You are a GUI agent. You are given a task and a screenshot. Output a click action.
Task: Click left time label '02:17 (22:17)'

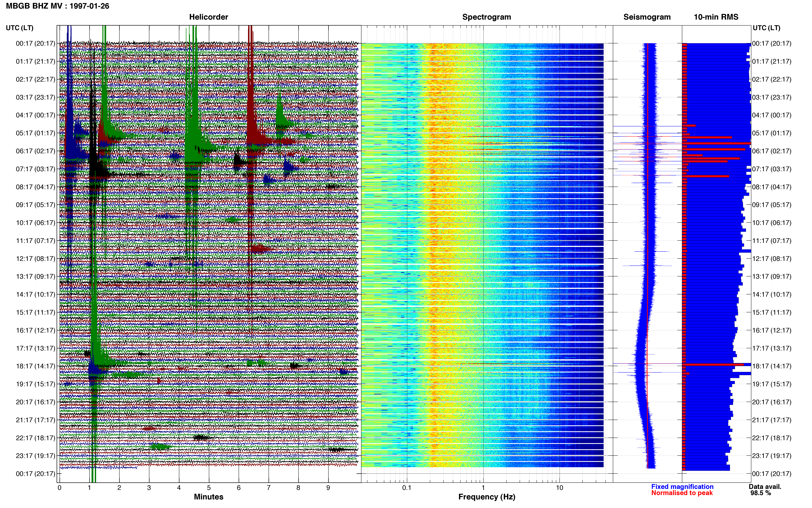[36, 79]
